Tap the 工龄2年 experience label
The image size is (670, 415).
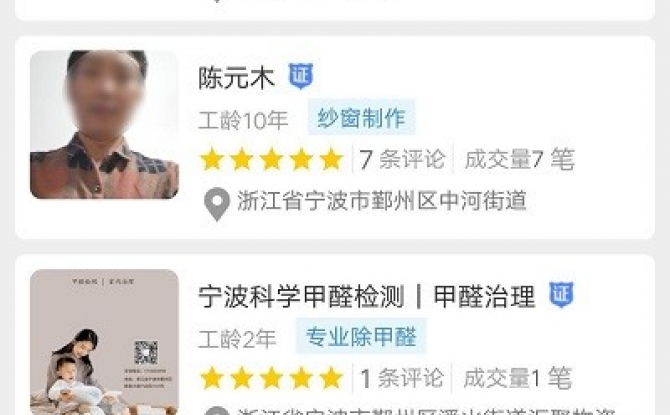pos(237,339)
